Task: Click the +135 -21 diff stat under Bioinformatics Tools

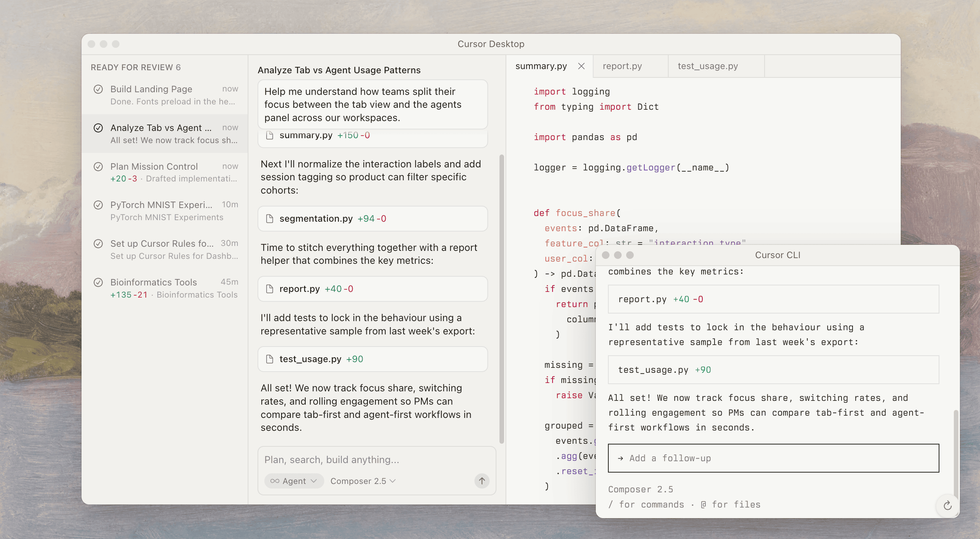Action: coord(129,295)
